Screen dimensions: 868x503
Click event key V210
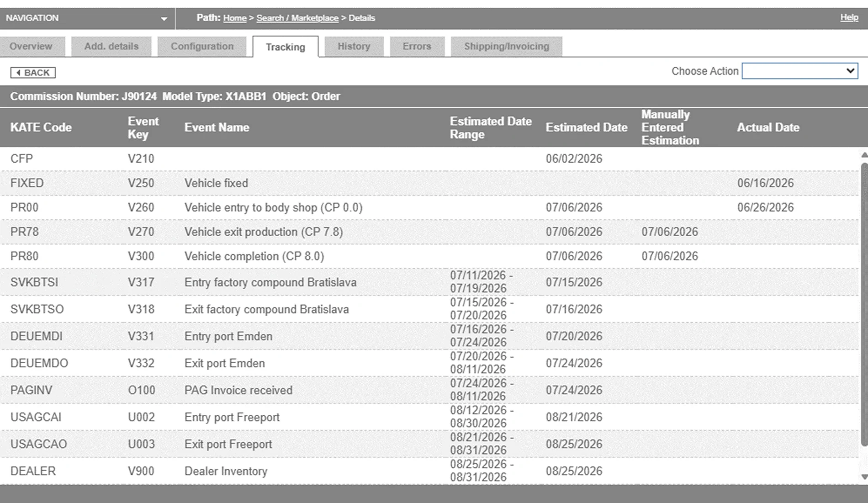pyautogui.click(x=141, y=159)
